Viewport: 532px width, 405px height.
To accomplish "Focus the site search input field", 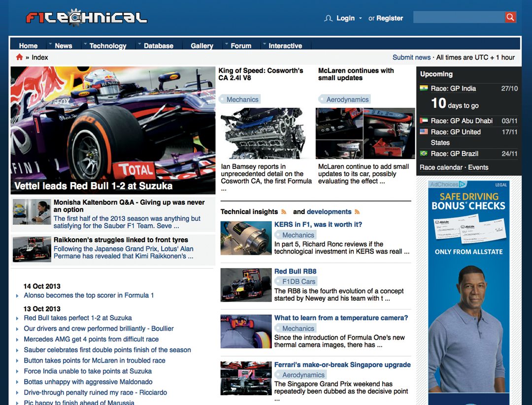I will click(459, 17).
